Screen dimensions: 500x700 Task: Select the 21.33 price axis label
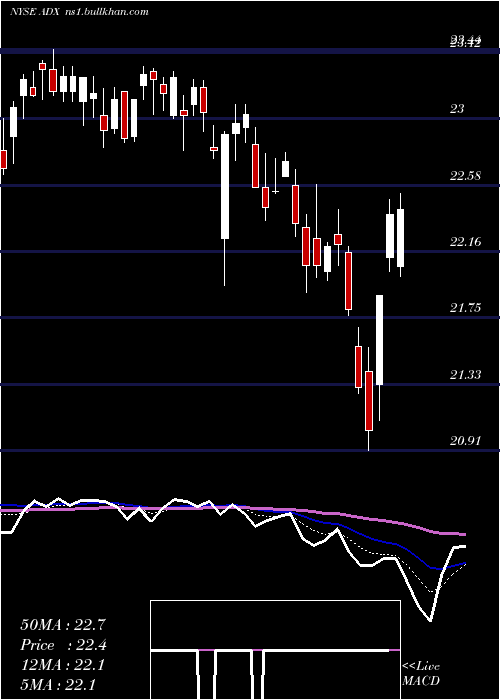[465, 374]
